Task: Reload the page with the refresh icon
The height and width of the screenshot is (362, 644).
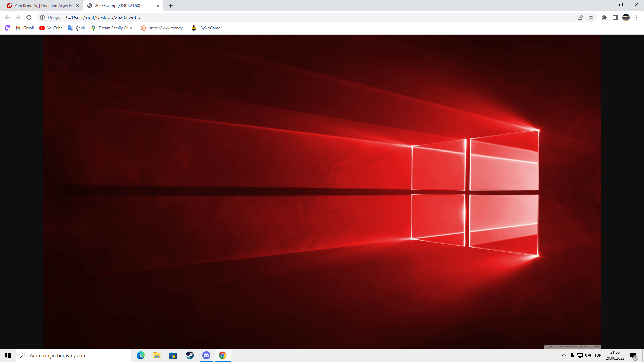Action: pos(29,17)
